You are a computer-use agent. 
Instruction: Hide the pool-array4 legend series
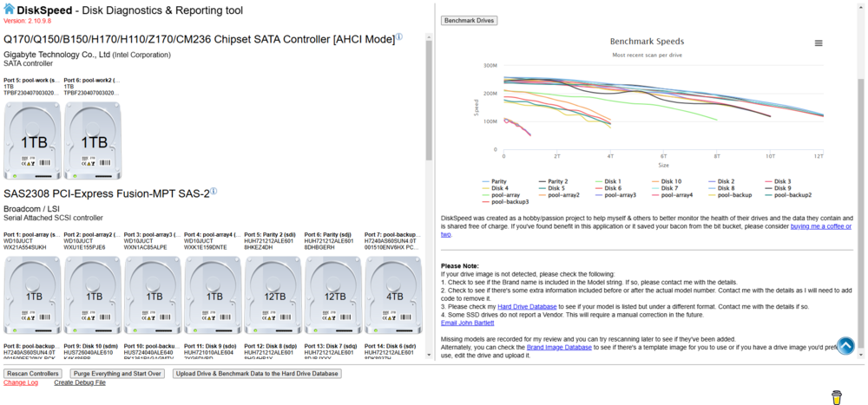click(x=672, y=195)
